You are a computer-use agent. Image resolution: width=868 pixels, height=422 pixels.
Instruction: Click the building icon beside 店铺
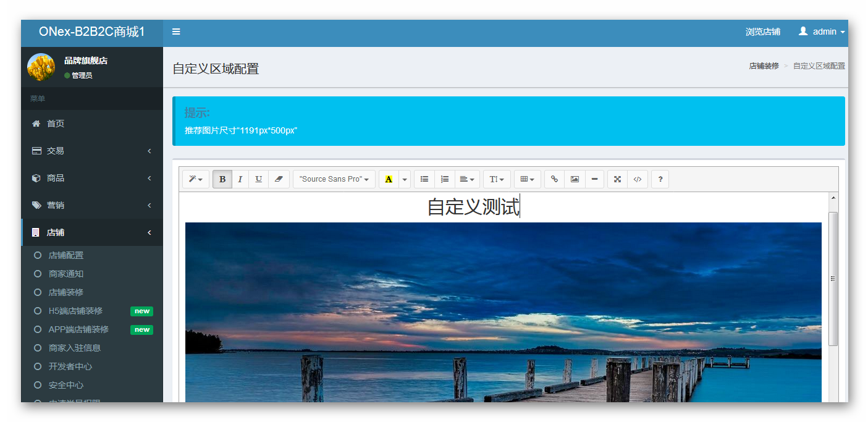tap(36, 232)
